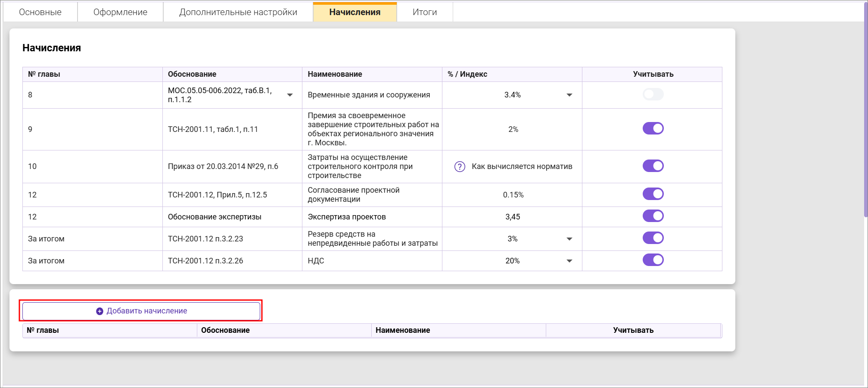Expand the 3% reserve percentage dropdown

tap(569, 239)
